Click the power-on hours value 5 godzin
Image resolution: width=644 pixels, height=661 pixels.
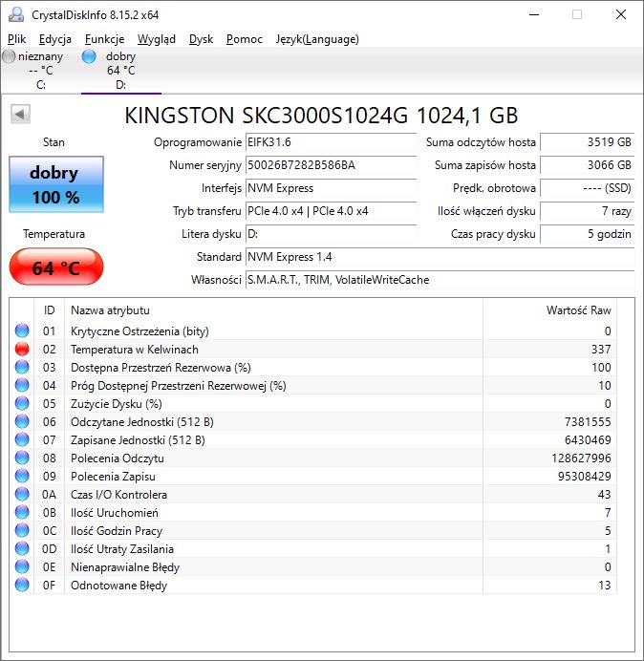(x=587, y=234)
